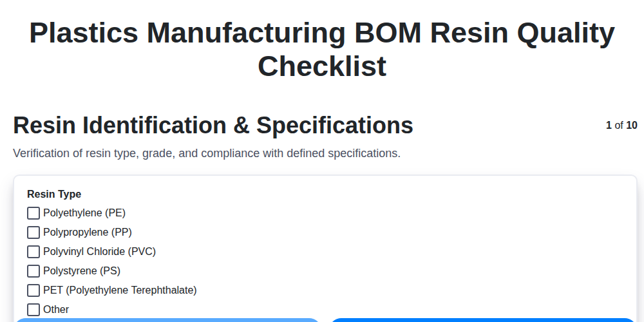
Task: Enable the Polyvinyl Chloride (PVC) checkbox
Action: point(33,252)
